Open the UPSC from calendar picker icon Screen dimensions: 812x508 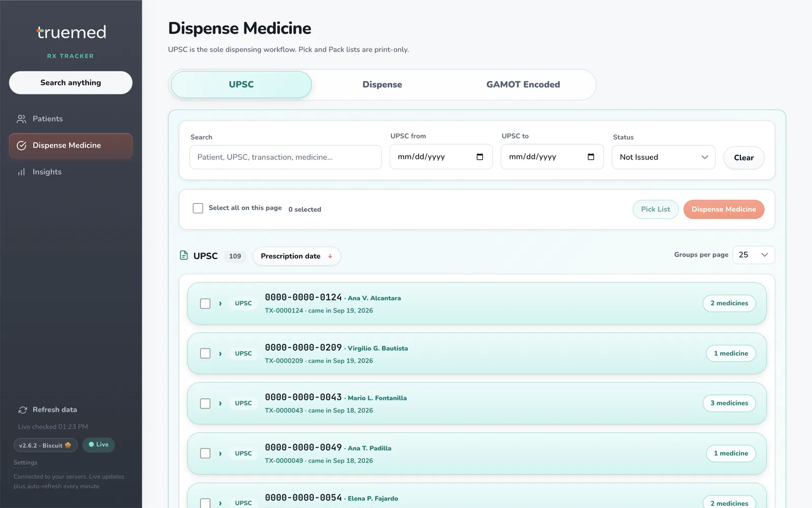(x=480, y=156)
